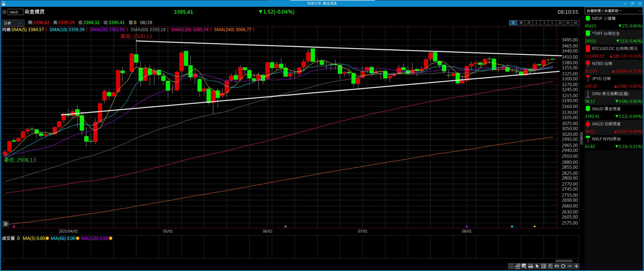Select the DINI 美元指數(延遲) quote row text
The image size is (644, 271).
[x=610, y=94]
